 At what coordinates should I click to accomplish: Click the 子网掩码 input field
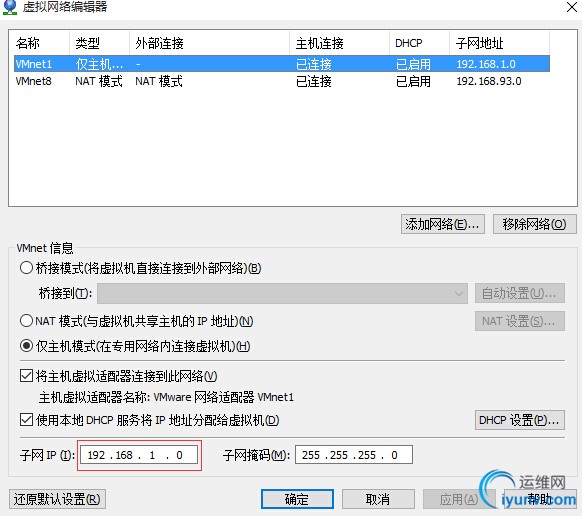354,455
